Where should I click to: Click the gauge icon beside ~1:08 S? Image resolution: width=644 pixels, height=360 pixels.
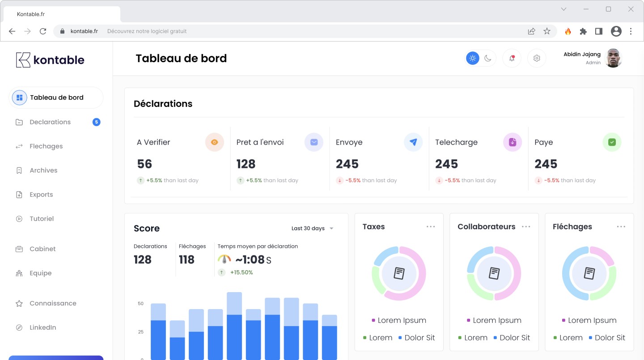point(224,259)
